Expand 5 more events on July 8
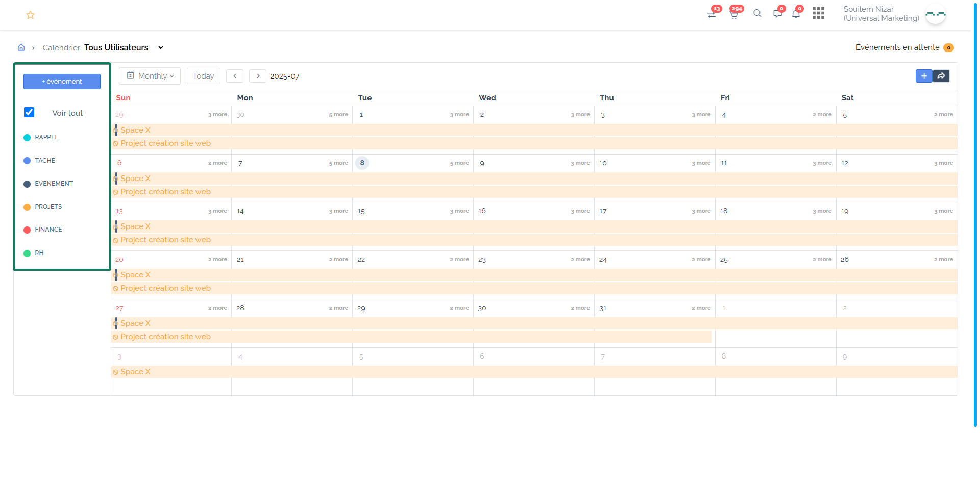980x482 pixels. [459, 163]
